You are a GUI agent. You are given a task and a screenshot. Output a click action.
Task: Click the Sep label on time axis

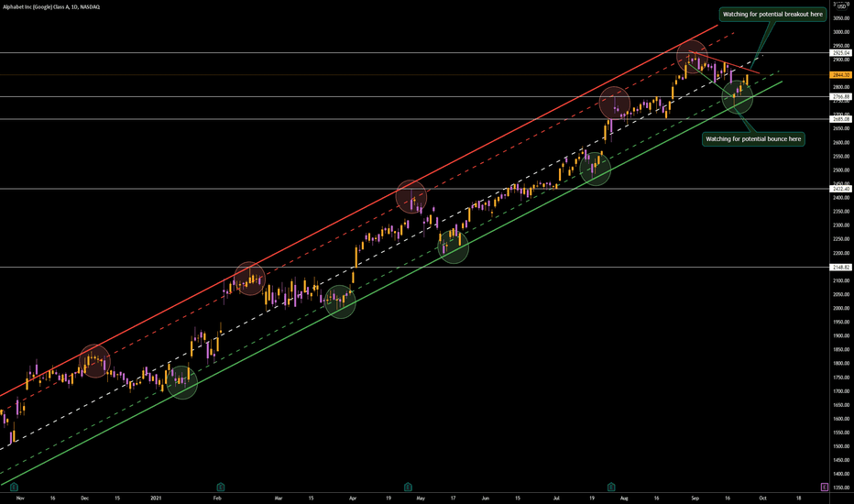[695, 498]
